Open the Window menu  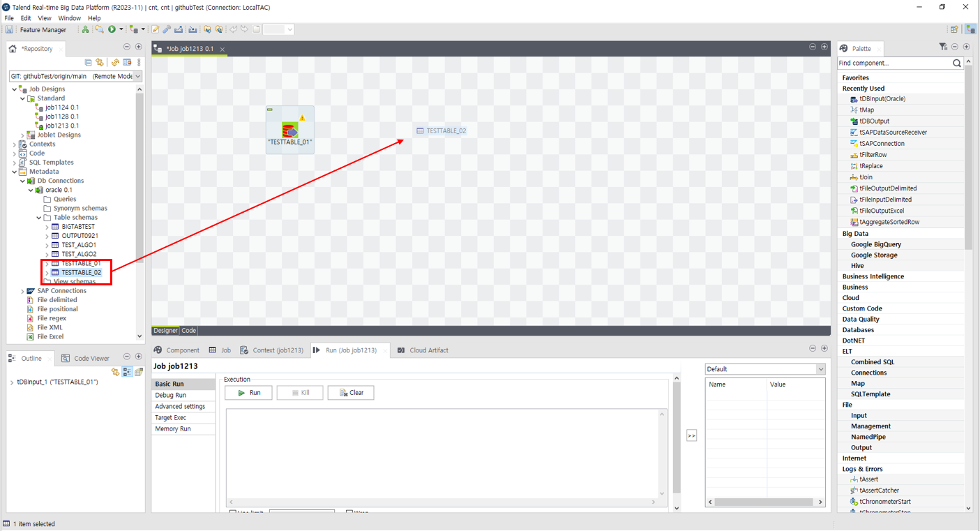tap(69, 18)
